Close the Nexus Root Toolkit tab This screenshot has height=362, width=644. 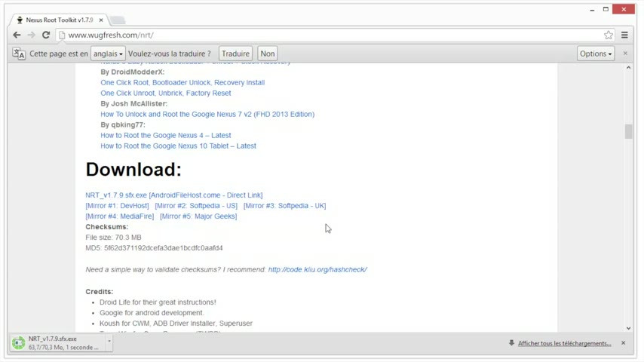[101, 20]
